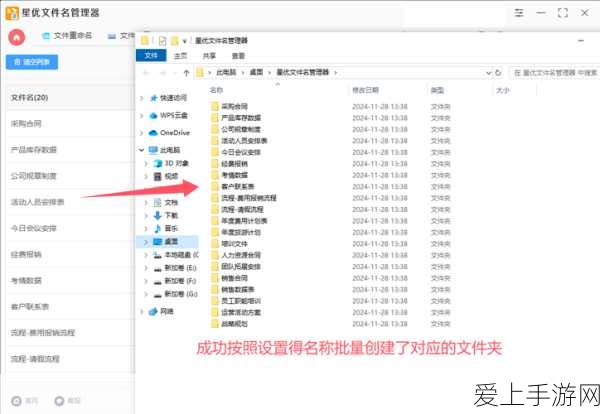The width and height of the screenshot is (600, 414).
Task: Click 桌面 in the address bar breadcrumb
Action: point(256,72)
